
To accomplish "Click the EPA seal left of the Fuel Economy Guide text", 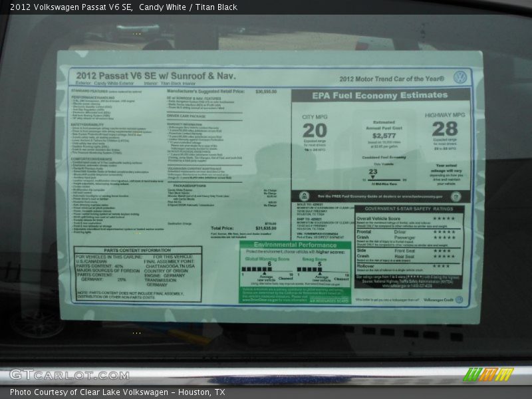I will (x=304, y=196).
